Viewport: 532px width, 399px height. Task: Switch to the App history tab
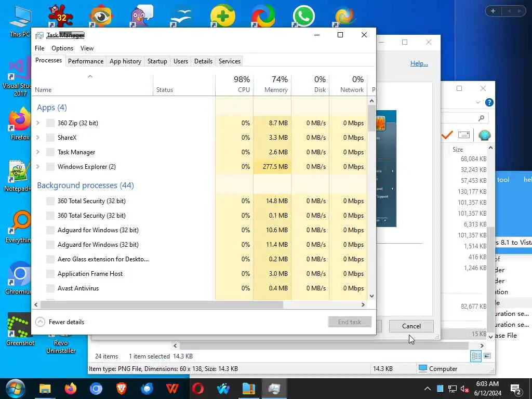click(125, 61)
